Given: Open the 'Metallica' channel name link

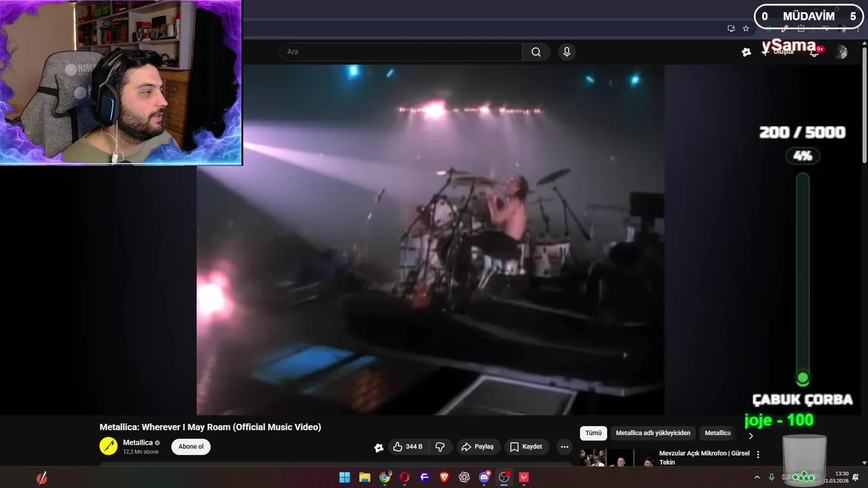Looking at the screenshot, I should point(138,443).
